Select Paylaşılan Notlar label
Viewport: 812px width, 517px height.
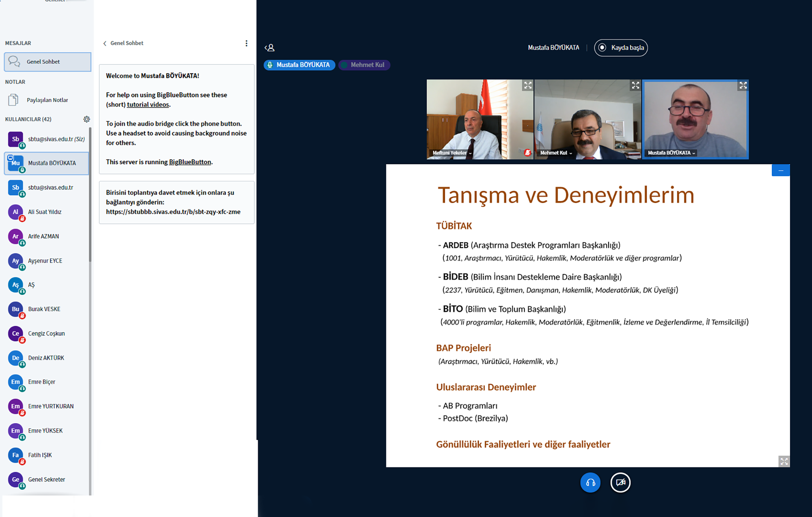click(x=47, y=100)
